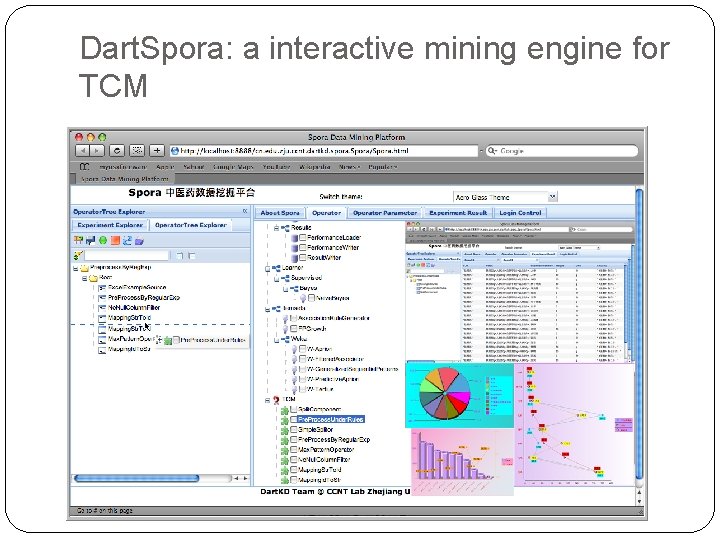Check the ResultWriter checkbox
Screen dimensions: 720x540
pos(303,258)
